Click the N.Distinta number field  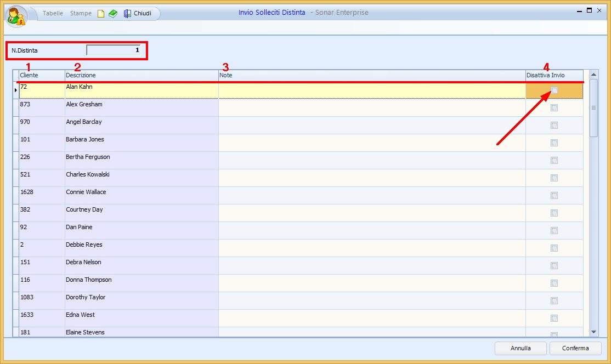[114, 50]
